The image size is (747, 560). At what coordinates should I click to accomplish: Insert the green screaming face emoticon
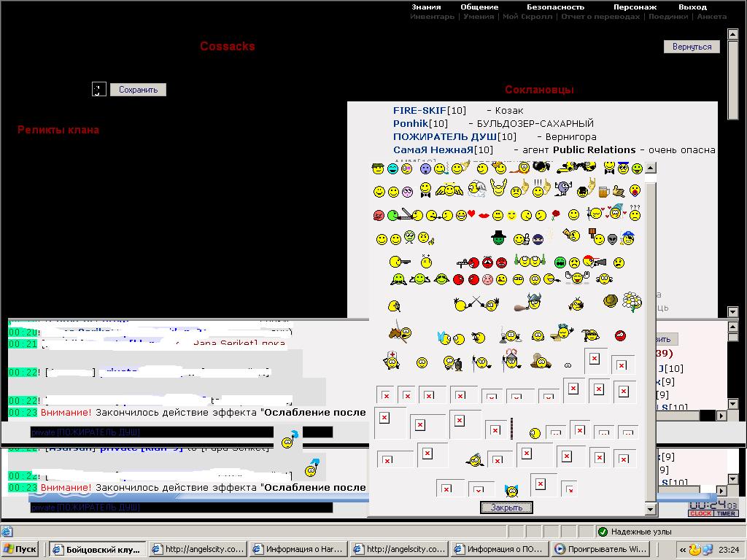pyautogui.click(x=560, y=262)
